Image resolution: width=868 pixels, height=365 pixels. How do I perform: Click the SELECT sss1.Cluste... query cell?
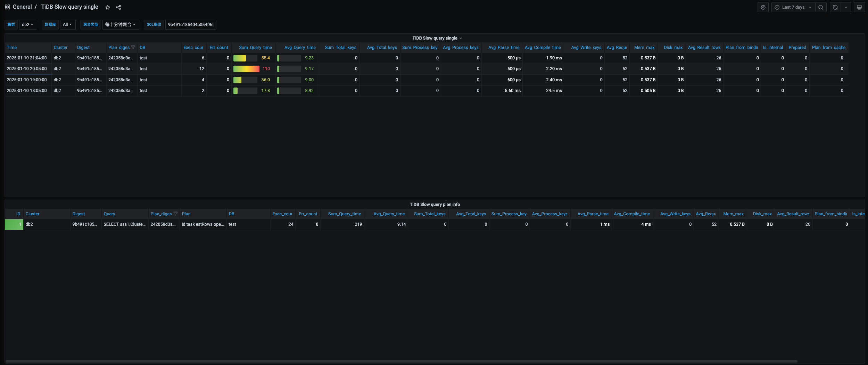(125, 224)
